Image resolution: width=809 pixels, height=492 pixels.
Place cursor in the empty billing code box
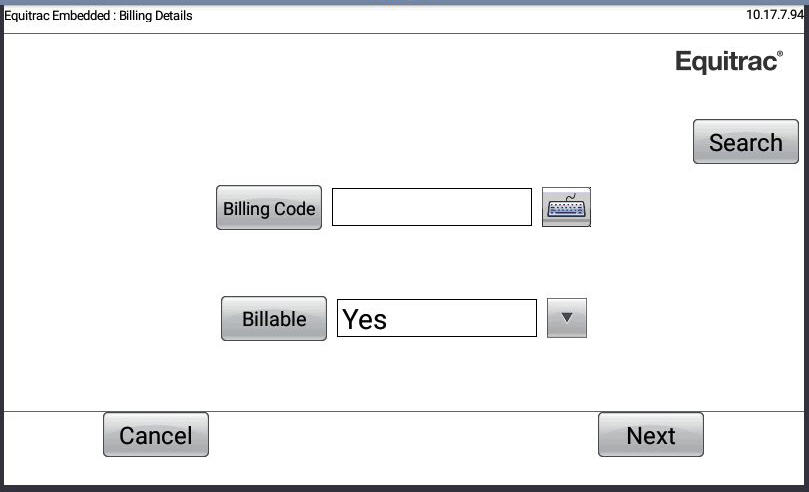[x=431, y=207]
